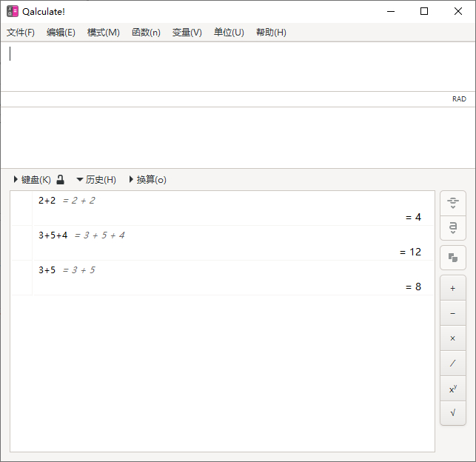
Task: Select history expression 3+5+4
Action: pos(53,235)
